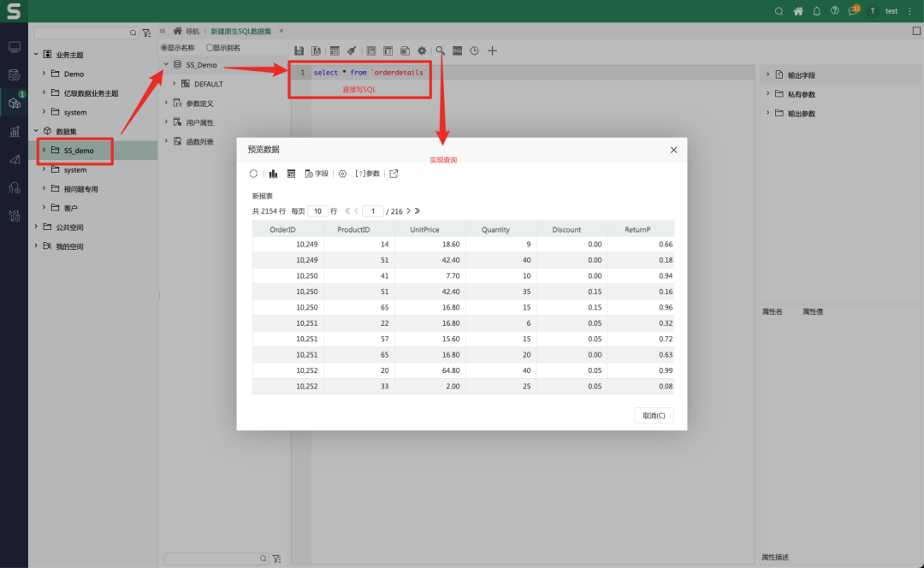Open the gear settings icon in editor toolbar
This screenshot has width=924, height=568.
coord(422,50)
